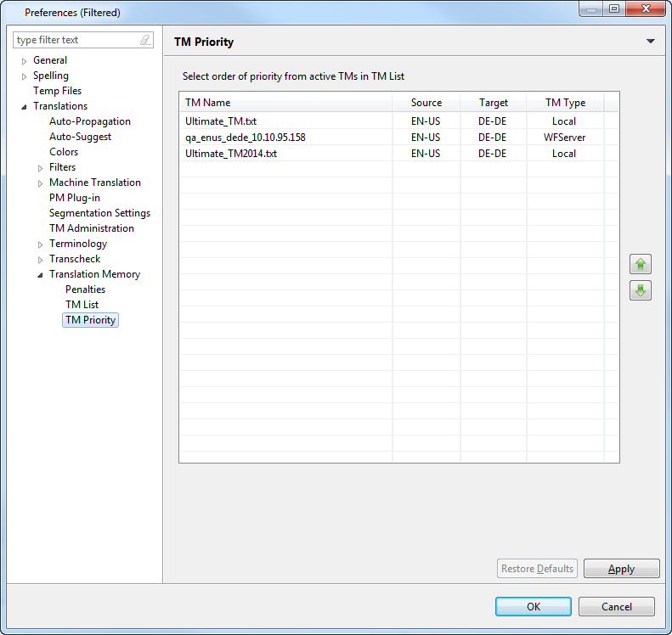Expand the Spelling tree node
672x635 pixels.
(x=25, y=76)
